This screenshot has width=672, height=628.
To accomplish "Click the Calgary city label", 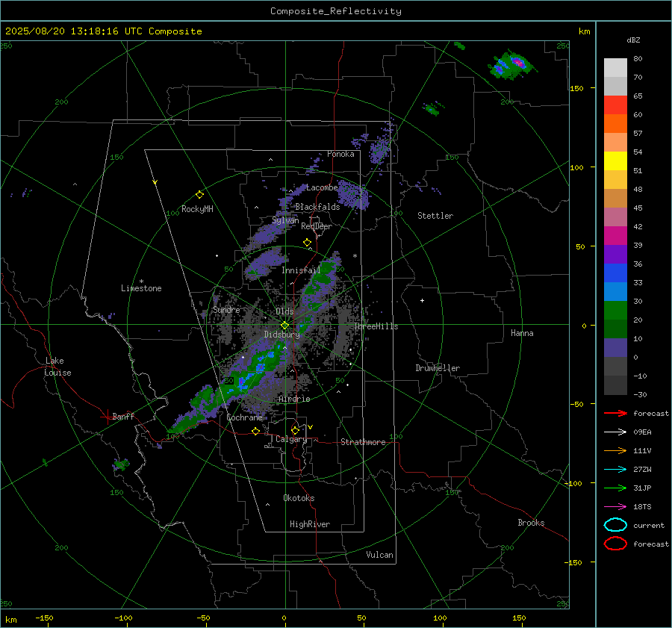I will [x=291, y=439].
